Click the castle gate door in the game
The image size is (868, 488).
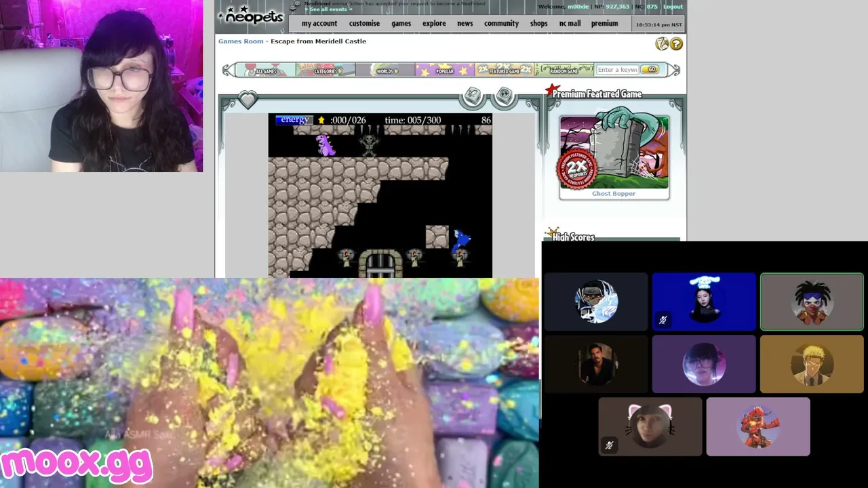pos(380,263)
